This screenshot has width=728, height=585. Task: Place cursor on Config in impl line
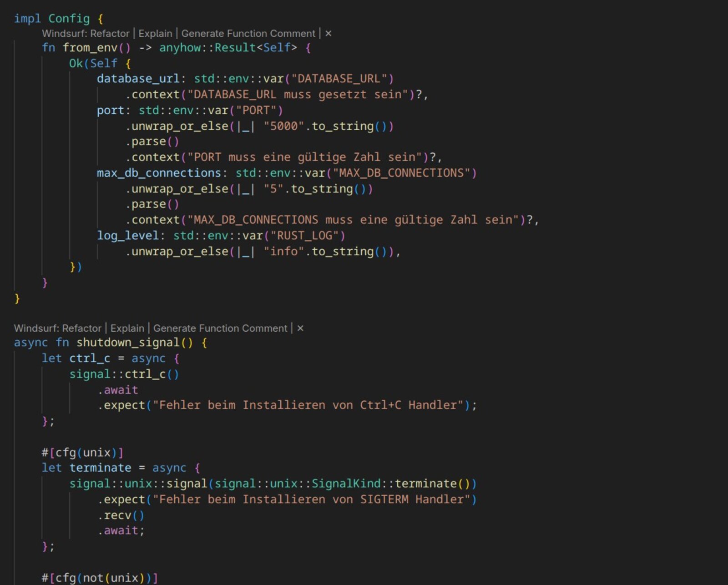[69, 19]
